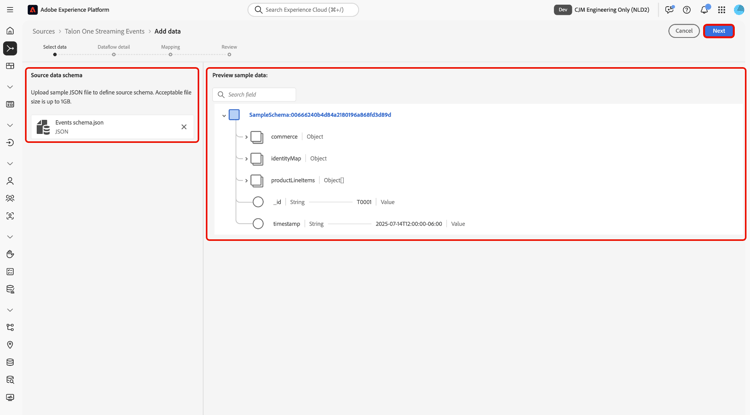The height and width of the screenshot is (415, 750).
Task: Click the magnifier icon in Search field
Action: coord(221,95)
